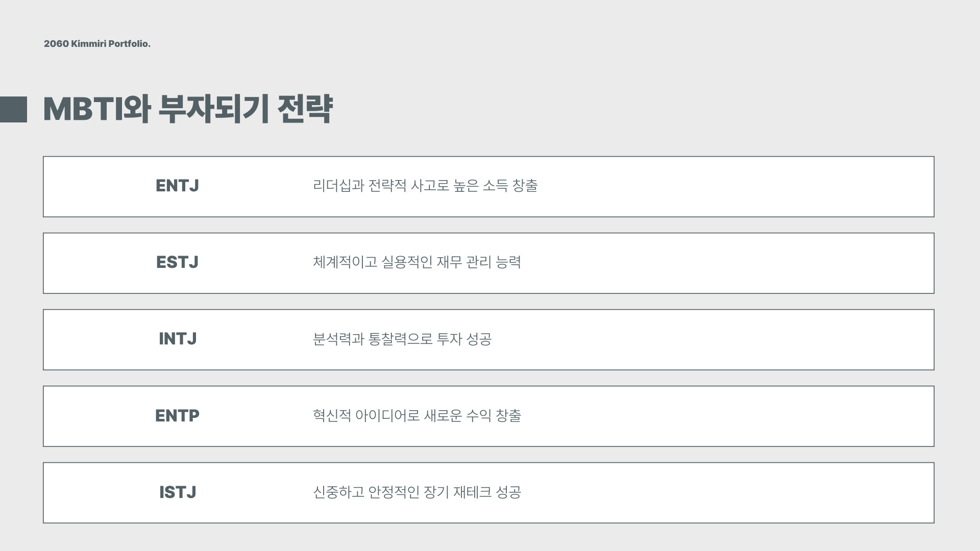
Task: Click the word MBTI in the title
Action: tap(83, 109)
